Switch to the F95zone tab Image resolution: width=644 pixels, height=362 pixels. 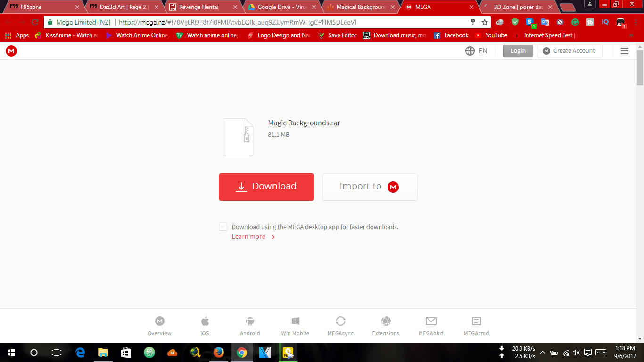pos(42,7)
